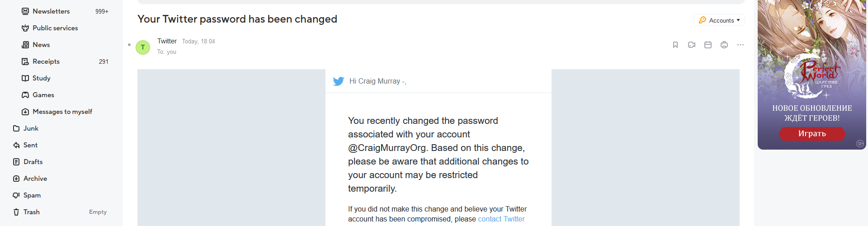The image size is (868, 226).
Task: Click the green Twitter sender avatar
Action: [143, 47]
